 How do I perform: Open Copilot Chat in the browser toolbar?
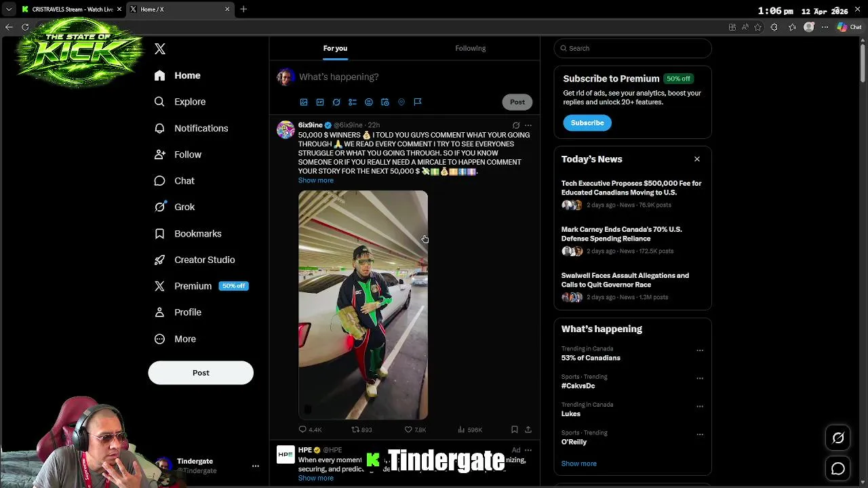(849, 27)
